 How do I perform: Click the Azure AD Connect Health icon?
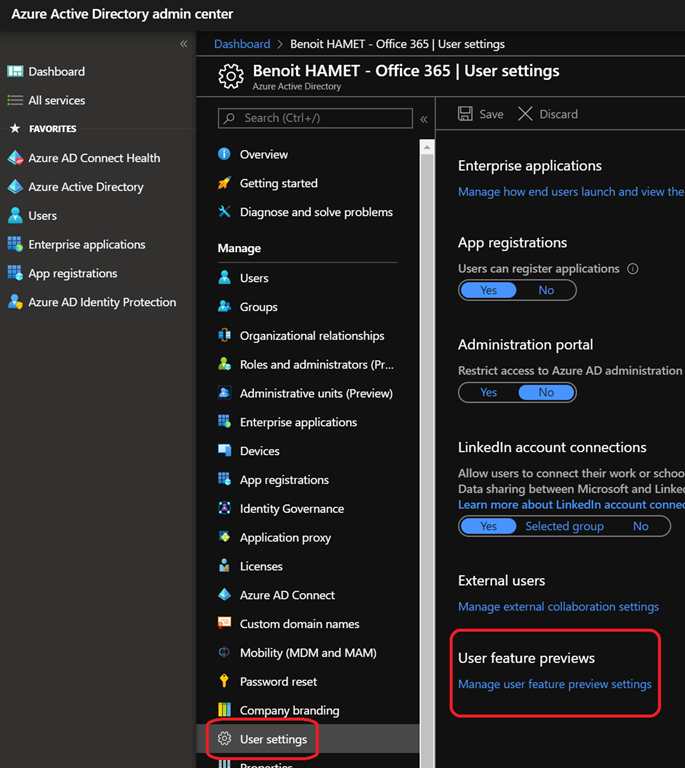(15, 158)
